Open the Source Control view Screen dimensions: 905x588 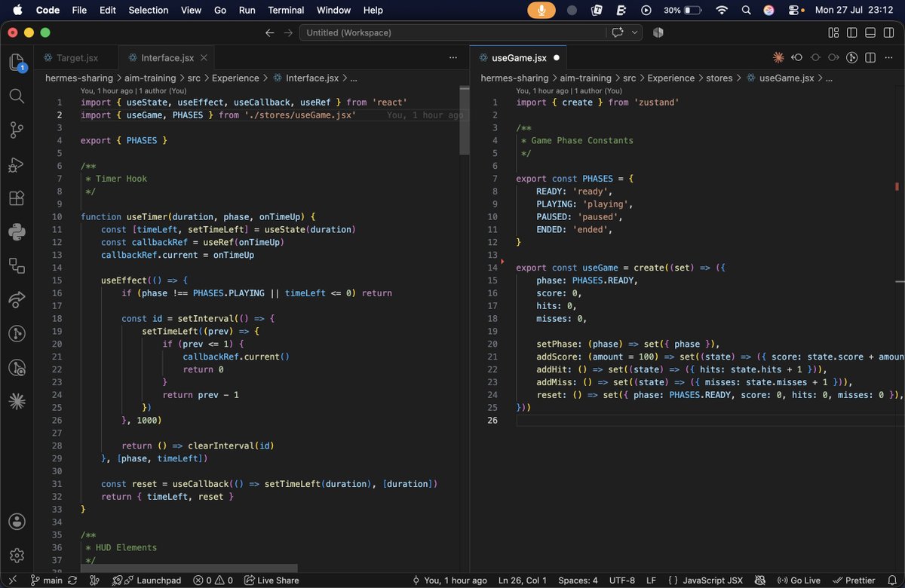[17, 129]
